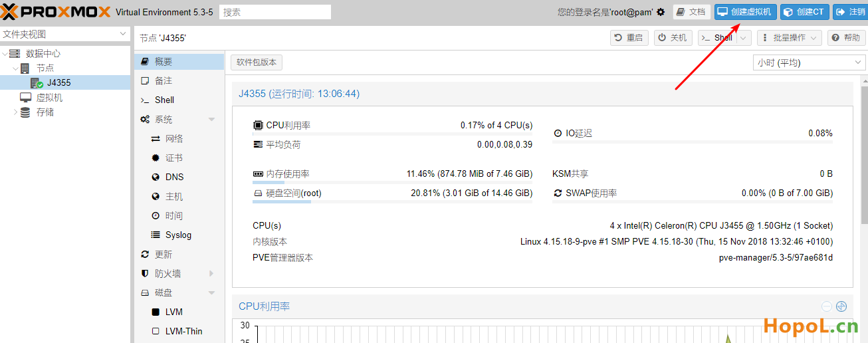Open 批量操作 bulk actions menu
This screenshot has width=868, height=343.
click(790, 38)
